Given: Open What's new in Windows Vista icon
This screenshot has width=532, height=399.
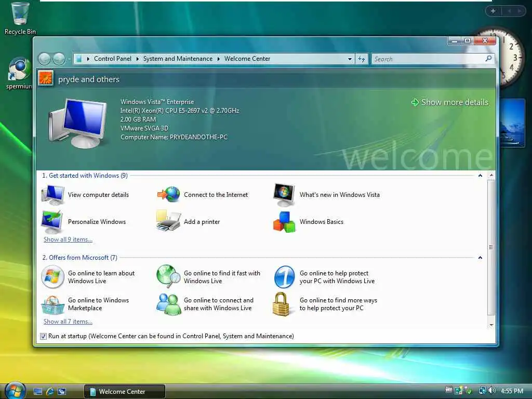Looking at the screenshot, I should click(x=284, y=195).
